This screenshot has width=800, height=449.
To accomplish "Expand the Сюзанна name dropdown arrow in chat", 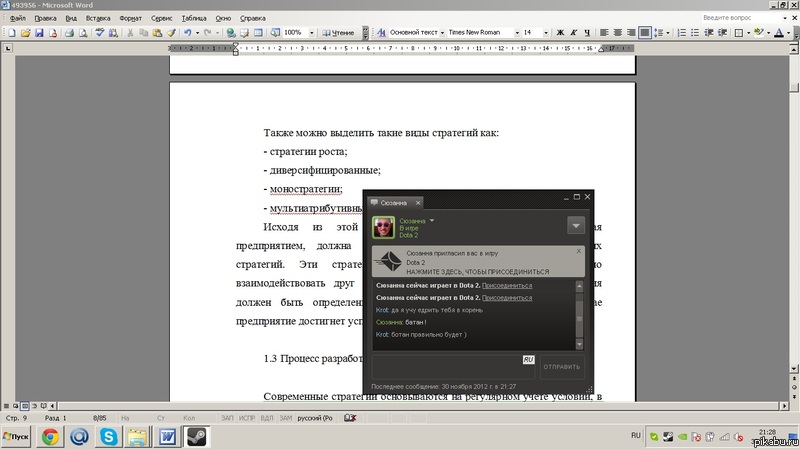I will click(432, 220).
